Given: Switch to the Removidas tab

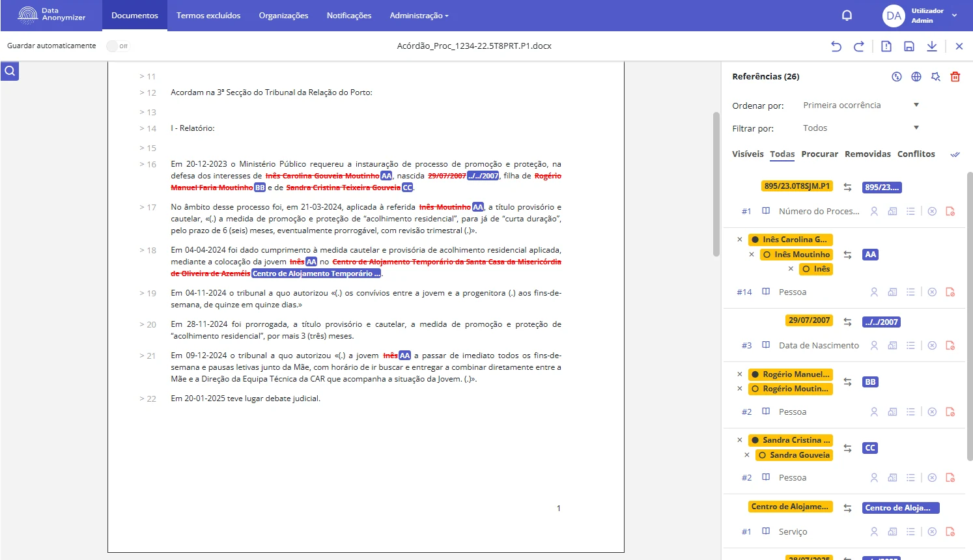Looking at the screenshot, I should click(x=867, y=154).
